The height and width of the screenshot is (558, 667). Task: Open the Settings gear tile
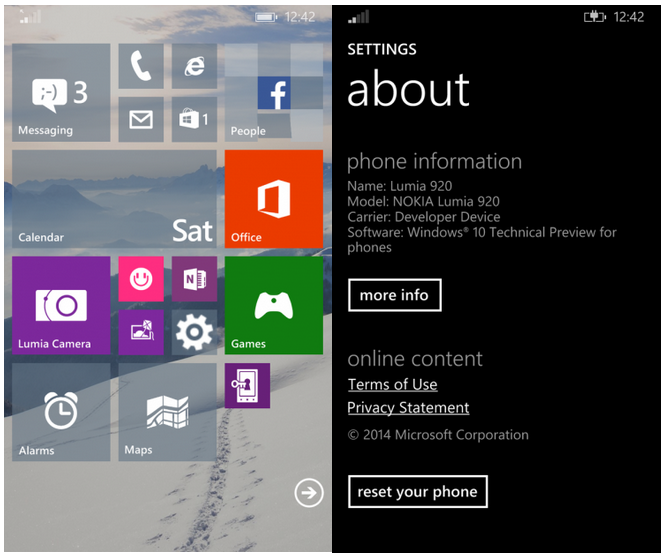click(194, 332)
